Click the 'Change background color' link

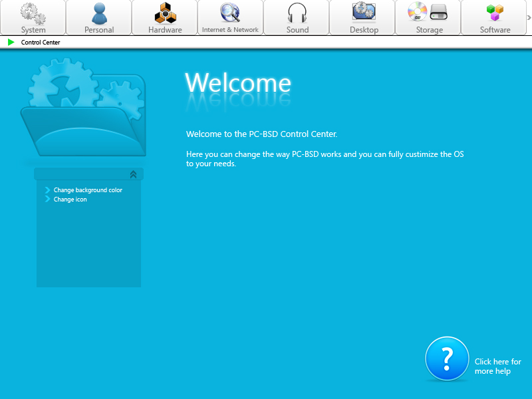(x=88, y=190)
